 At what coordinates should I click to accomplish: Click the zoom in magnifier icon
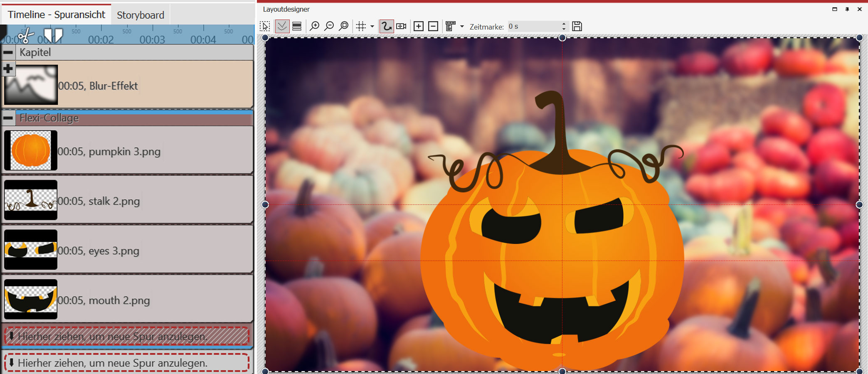(315, 26)
